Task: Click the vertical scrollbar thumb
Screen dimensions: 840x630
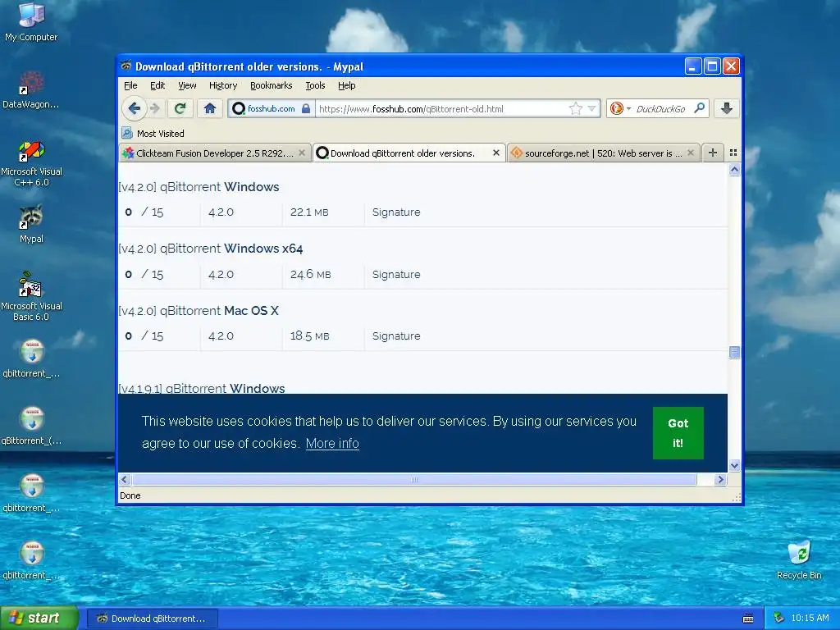Action: click(734, 352)
